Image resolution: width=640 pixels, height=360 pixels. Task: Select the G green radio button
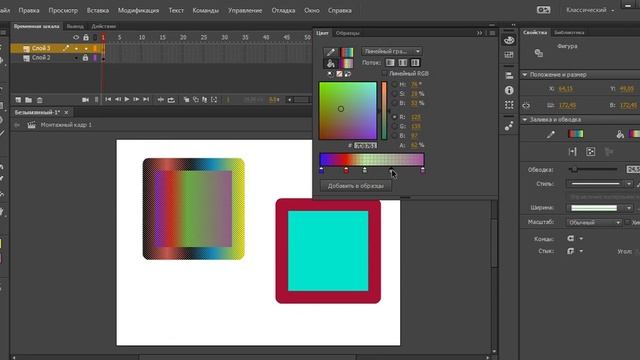(394, 127)
